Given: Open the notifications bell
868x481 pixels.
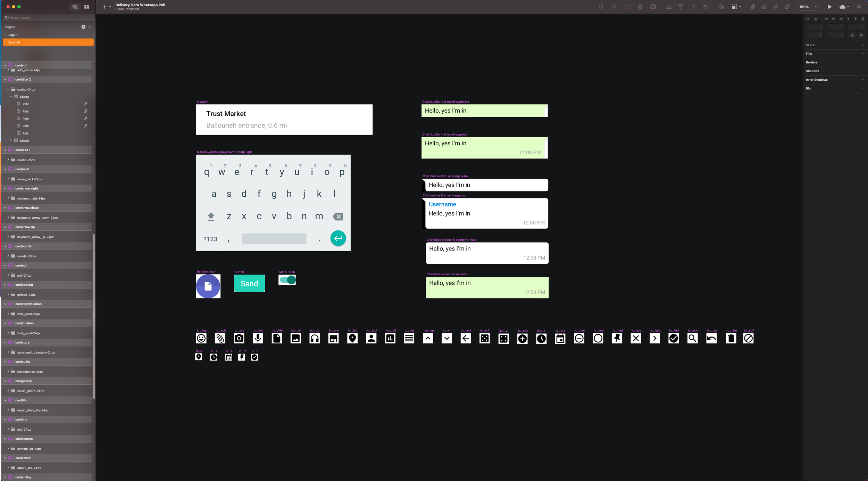Looking at the screenshot, I should (859, 7).
